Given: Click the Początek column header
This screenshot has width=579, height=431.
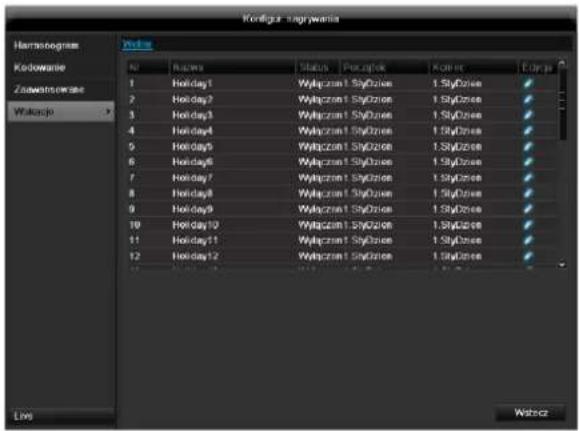Looking at the screenshot, I should coord(384,68).
